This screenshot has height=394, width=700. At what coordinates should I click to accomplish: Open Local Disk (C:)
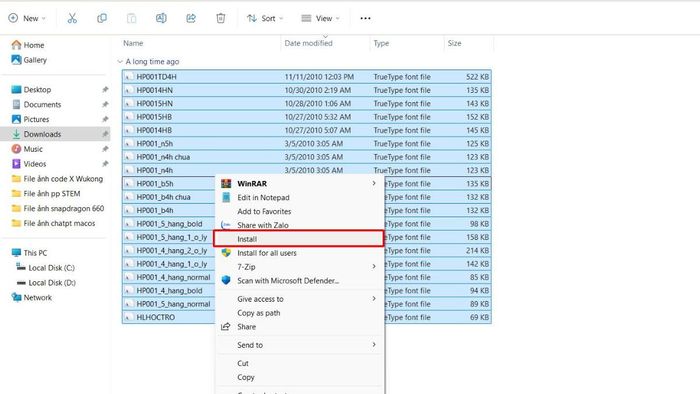point(46,268)
